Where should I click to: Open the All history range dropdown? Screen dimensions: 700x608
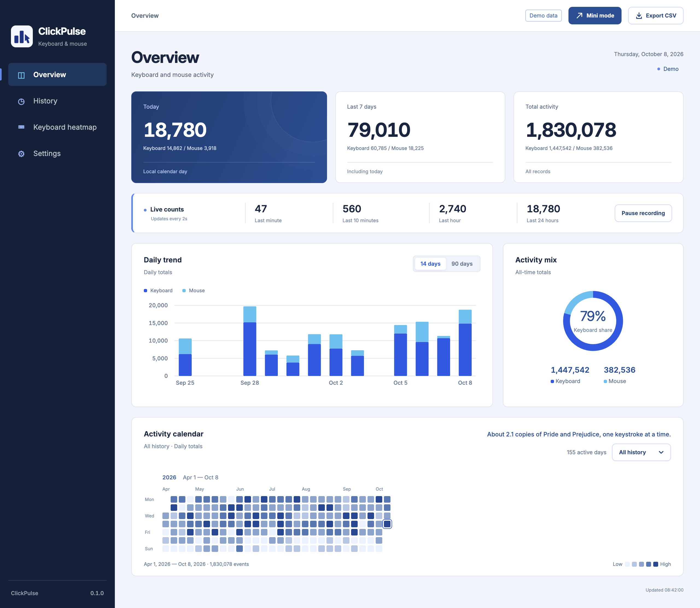point(641,453)
